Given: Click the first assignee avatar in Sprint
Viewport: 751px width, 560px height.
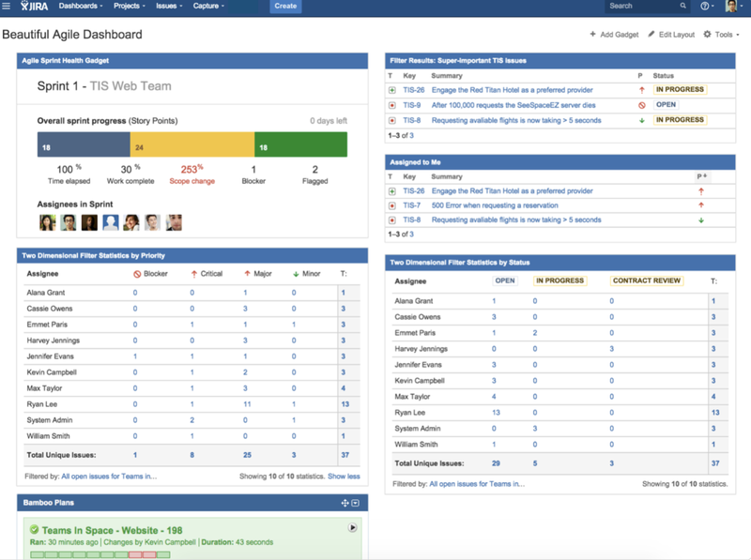Looking at the screenshot, I should 48,222.
